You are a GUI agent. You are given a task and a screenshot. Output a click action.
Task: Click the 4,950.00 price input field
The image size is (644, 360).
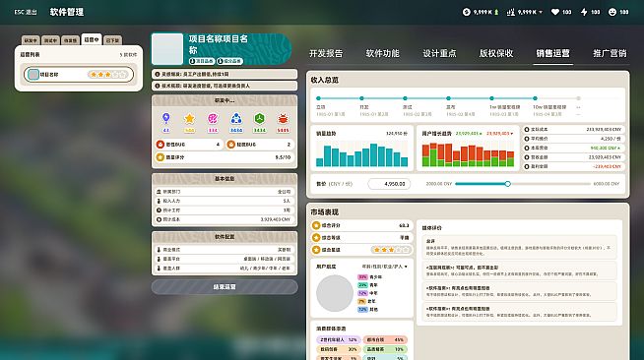[x=389, y=184]
